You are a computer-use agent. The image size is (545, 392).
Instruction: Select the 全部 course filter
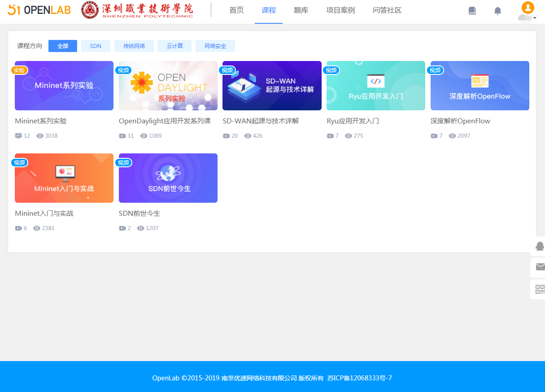[x=63, y=46]
